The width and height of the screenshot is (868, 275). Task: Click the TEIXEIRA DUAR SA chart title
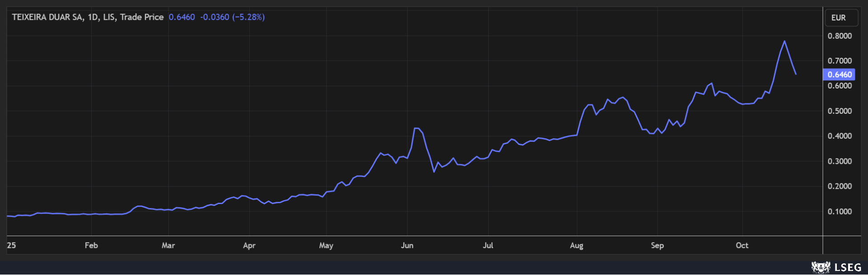[x=87, y=17]
